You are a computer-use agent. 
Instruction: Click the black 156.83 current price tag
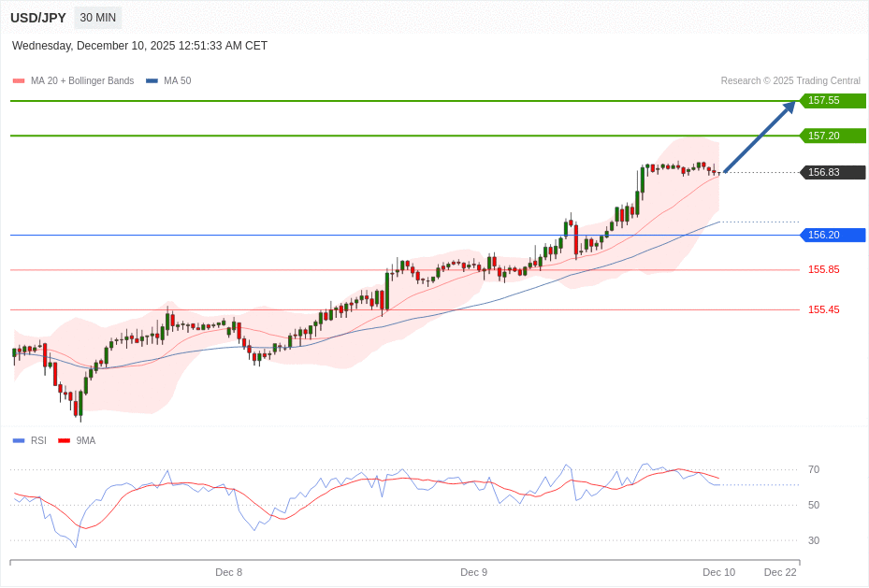tap(831, 172)
